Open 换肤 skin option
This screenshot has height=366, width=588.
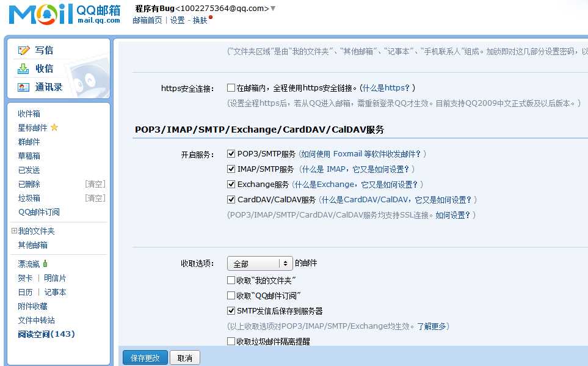point(200,20)
